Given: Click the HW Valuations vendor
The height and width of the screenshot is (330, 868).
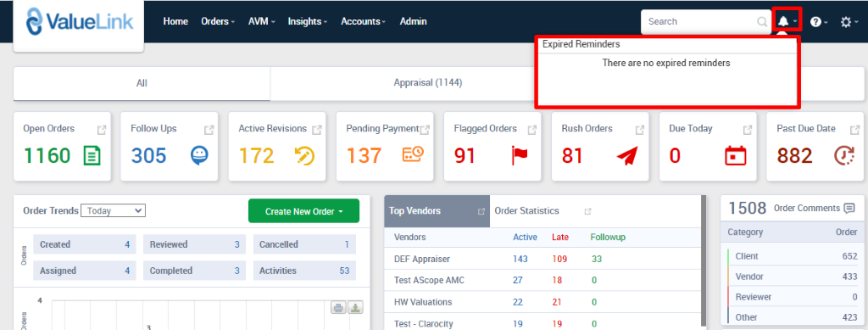Looking at the screenshot, I should click(423, 302).
